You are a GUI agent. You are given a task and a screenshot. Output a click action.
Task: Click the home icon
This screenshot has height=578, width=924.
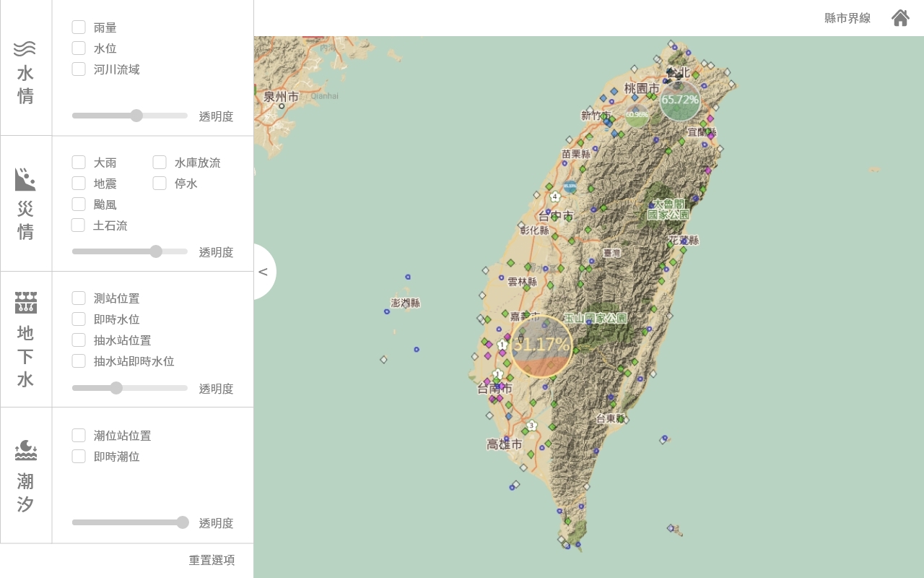(x=900, y=18)
